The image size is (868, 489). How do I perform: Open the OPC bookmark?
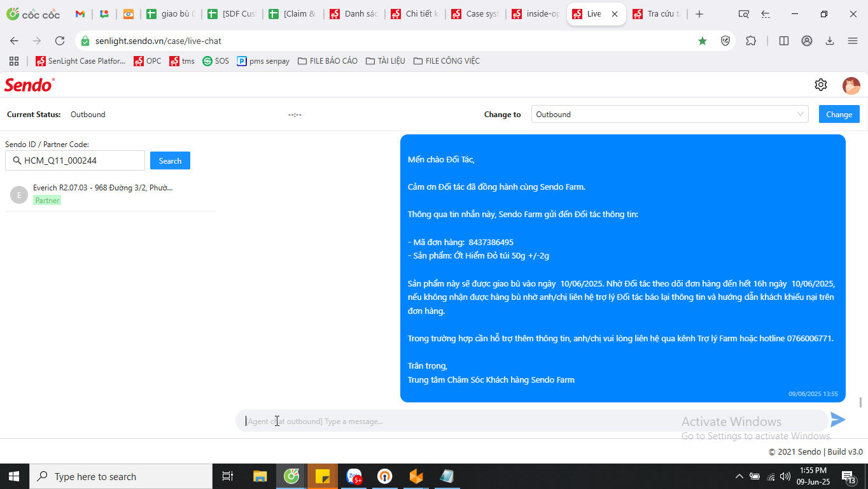click(147, 61)
